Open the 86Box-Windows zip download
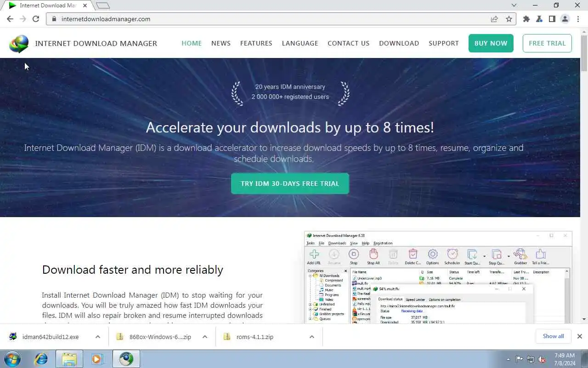The width and height of the screenshot is (588, 368). point(154,337)
